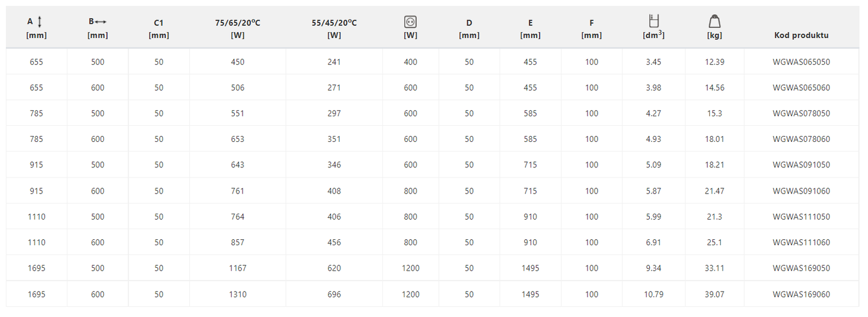Click product code WGWAS169060
Screen dimensions: 868x317
(x=801, y=294)
